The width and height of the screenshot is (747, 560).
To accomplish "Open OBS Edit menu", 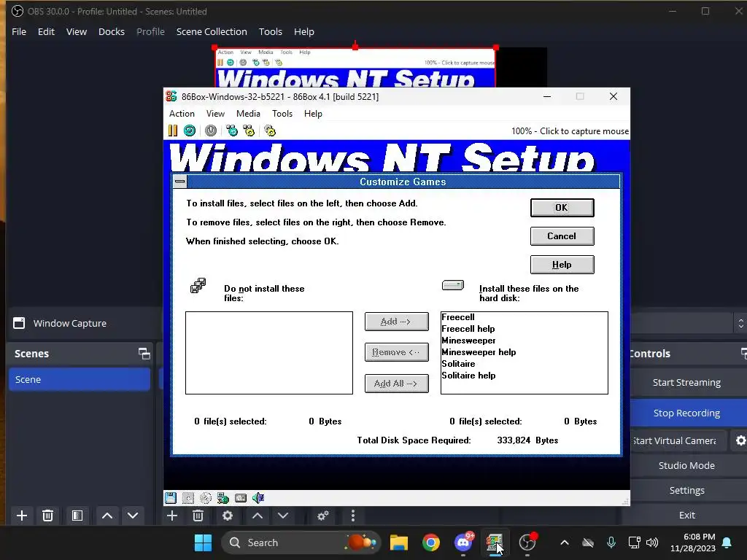I will [x=46, y=31].
